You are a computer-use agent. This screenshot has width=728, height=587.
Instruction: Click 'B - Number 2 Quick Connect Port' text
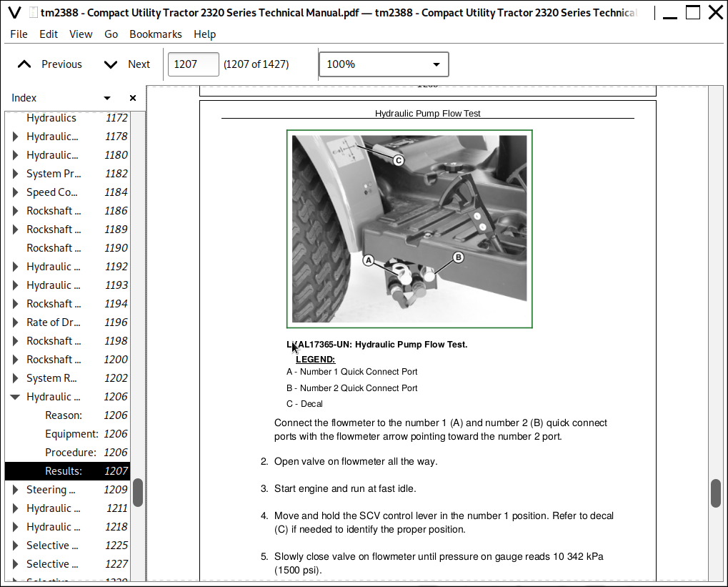tap(352, 388)
